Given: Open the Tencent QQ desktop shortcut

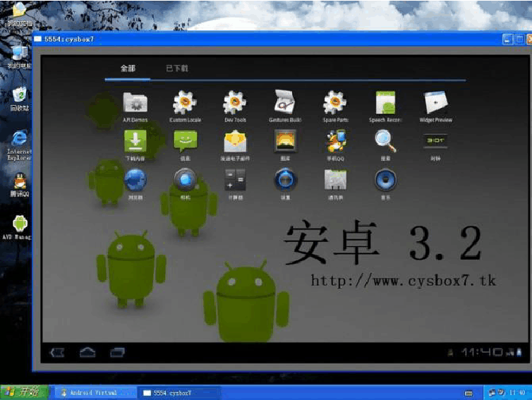Looking at the screenshot, I should click(x=19, y=185).
